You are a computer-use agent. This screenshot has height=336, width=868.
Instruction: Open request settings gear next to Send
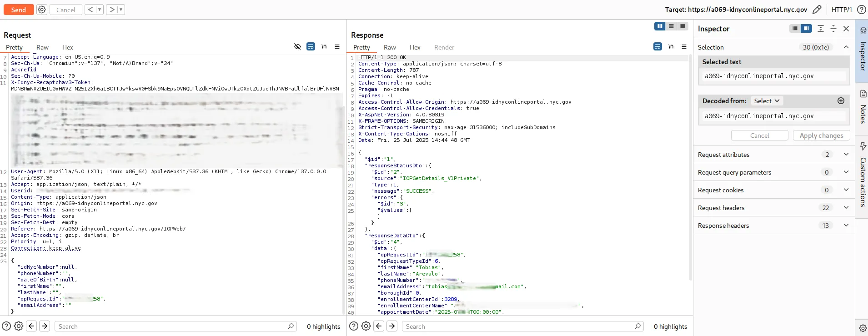[42, 10]
